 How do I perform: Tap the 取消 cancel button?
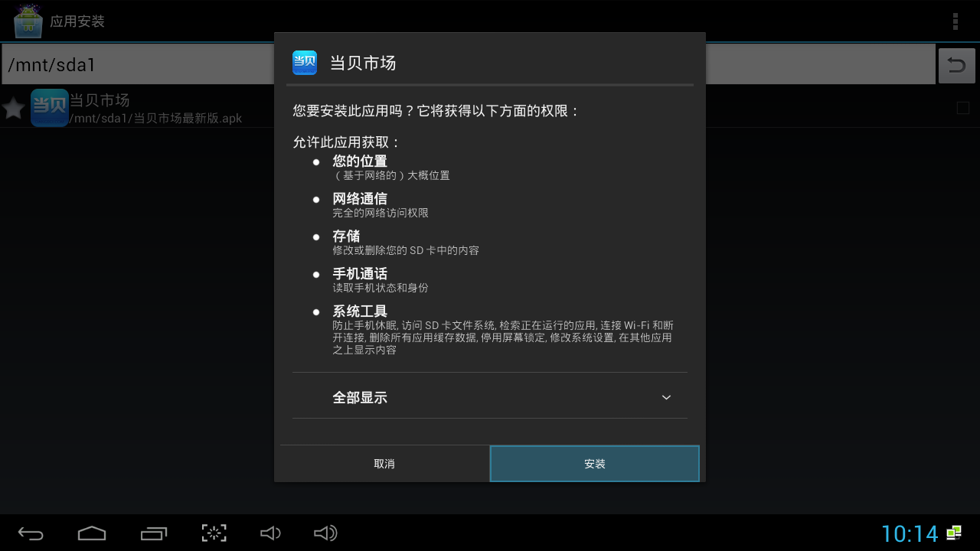(384, 464)
